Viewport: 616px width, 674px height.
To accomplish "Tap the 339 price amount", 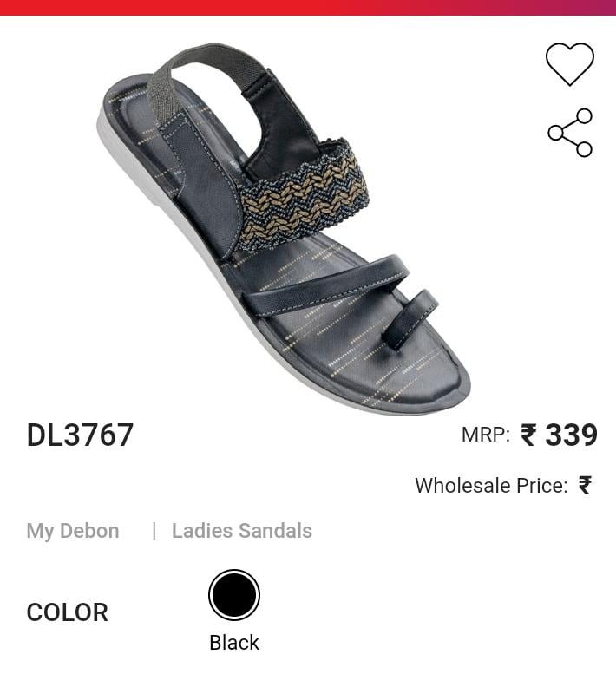I will [571, 435].
